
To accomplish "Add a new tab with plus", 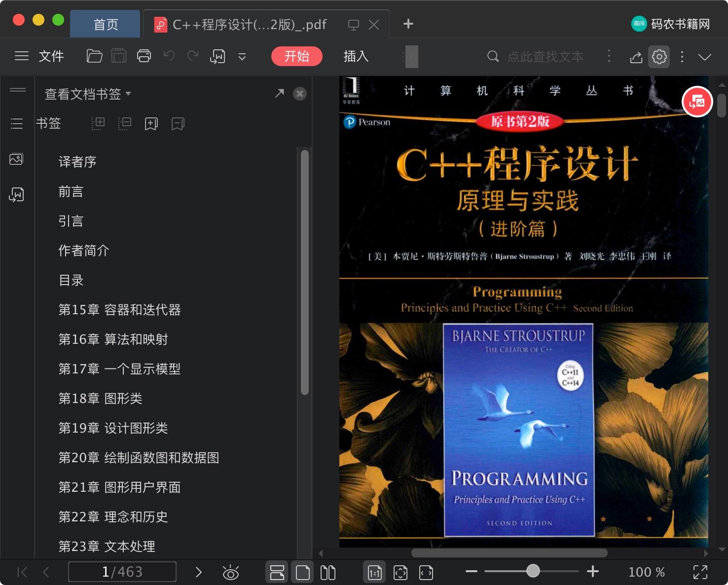I will 408,24.
